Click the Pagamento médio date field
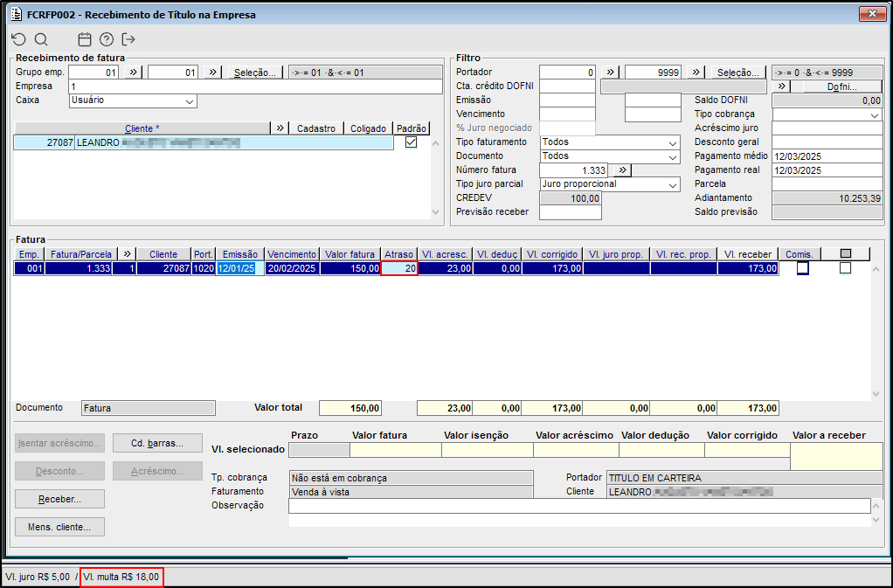The height and width of the screenshot is (588, 893). 827,156
